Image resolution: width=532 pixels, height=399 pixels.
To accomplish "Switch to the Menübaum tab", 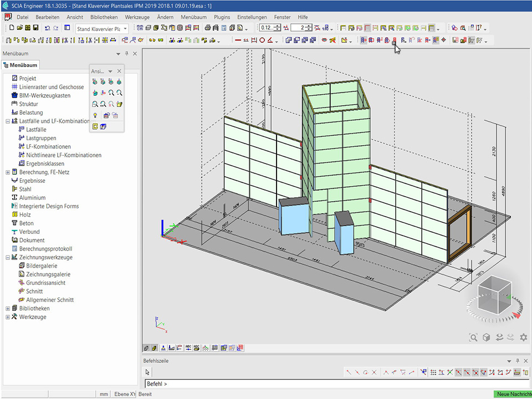I will pos(20,65).
